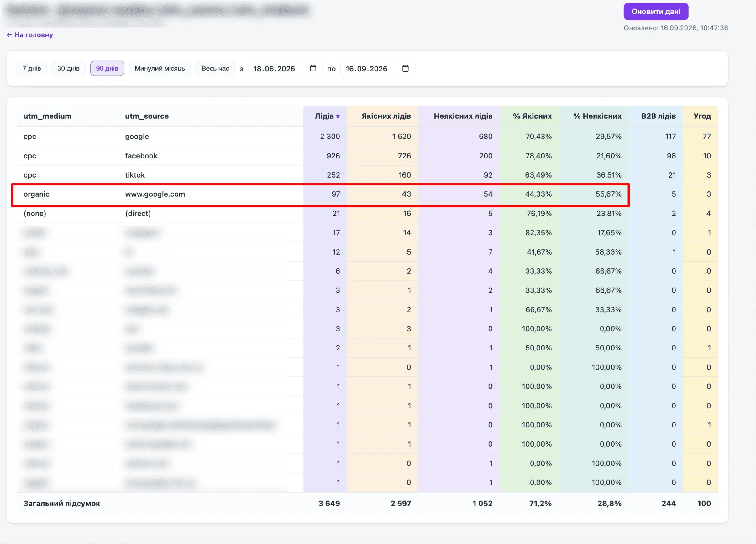
Task: Select the 7 днів period filter
Action: (x=32, y=68)
